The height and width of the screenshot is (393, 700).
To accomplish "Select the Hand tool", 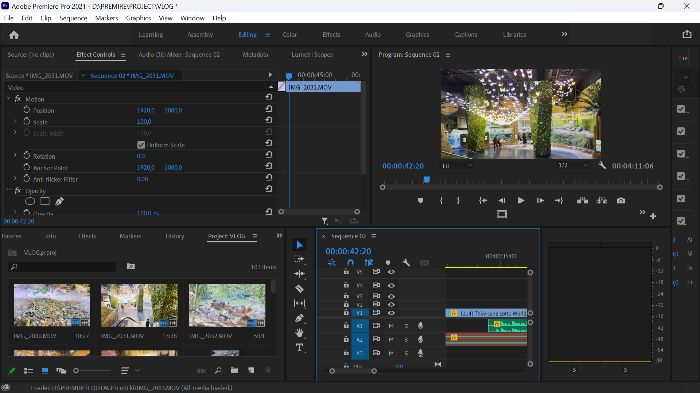I will [300, 333].
